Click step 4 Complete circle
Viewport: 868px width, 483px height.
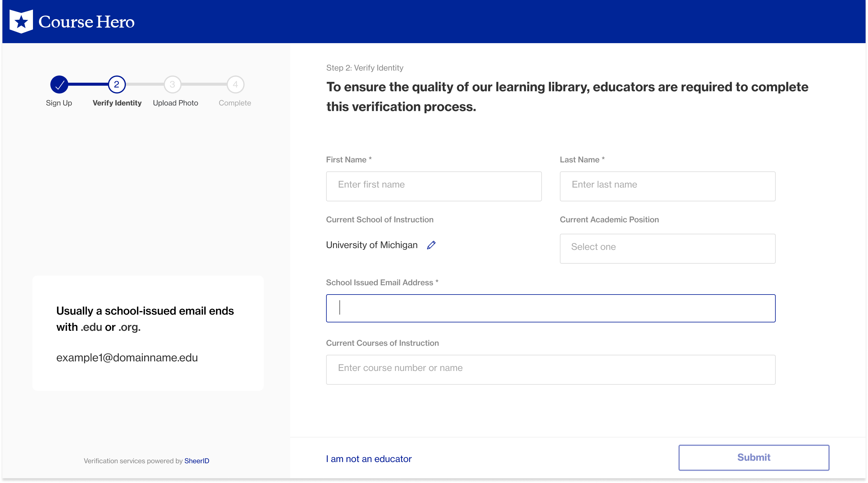pyautogui.click(x=235, y=84)
